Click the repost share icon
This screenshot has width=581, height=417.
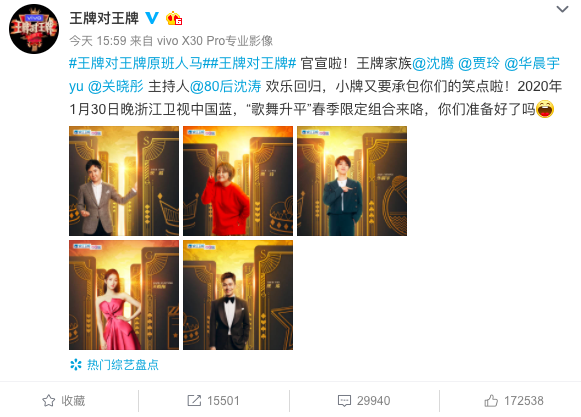(194, 400)
